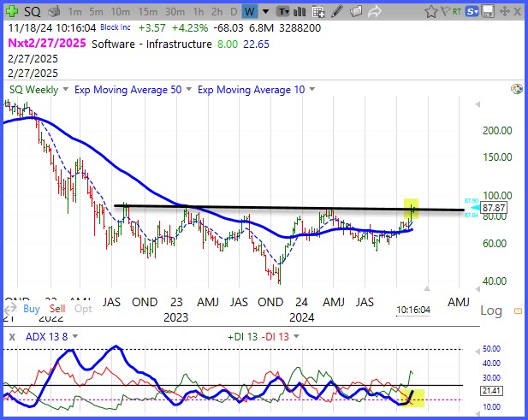528x420 pixels.
Task: Click the flag icon in the toolbar
Action: (x=445, y=12)
